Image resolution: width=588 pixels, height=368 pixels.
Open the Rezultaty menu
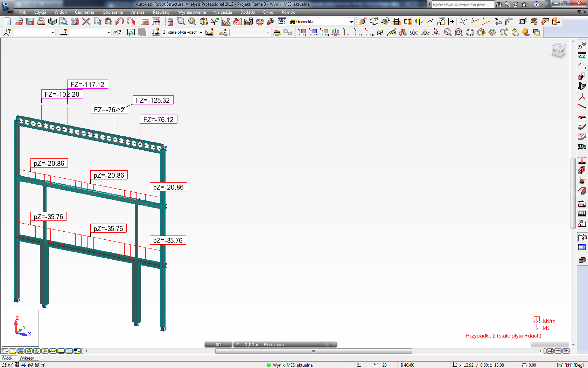click(x=161, y=12)
